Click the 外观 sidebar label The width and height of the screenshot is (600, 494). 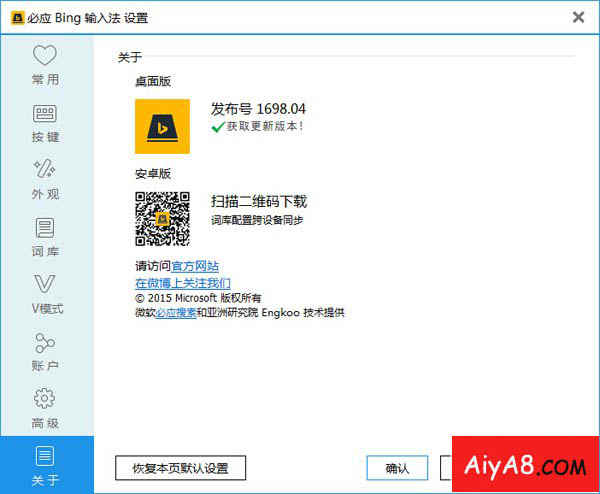click(46, 194)
